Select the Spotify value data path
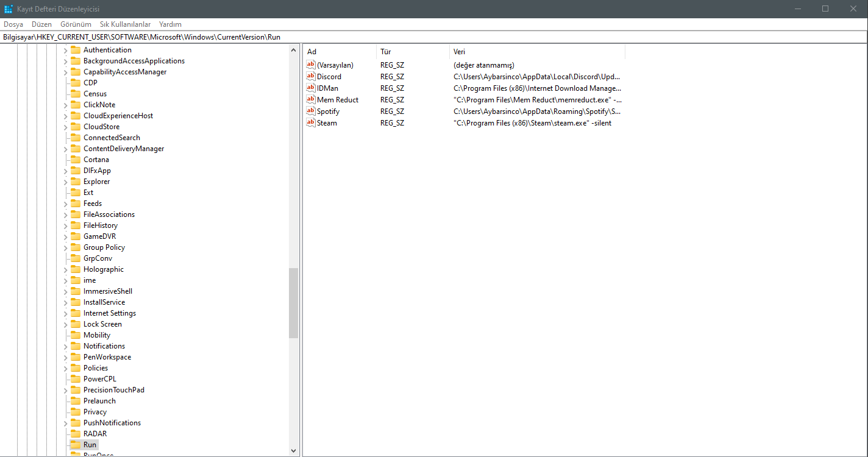This screenshot has width=868, height=457. pyautogui.click(x=537, y=112)
